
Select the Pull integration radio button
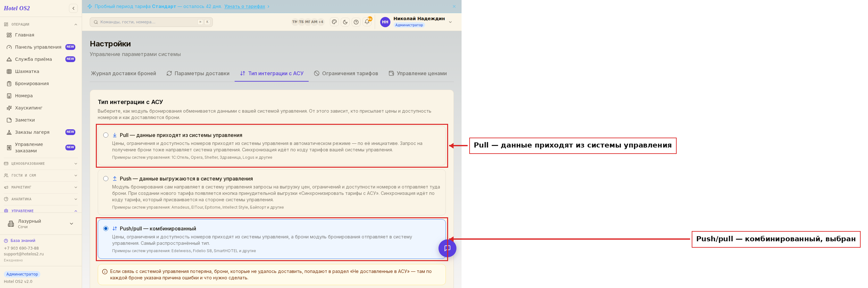pyautogui.click(x=106, y=135)
